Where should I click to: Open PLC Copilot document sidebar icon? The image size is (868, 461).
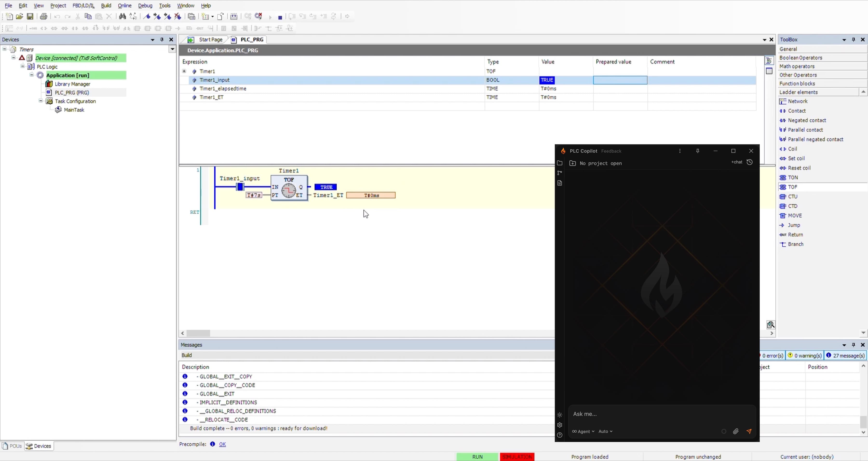(560, 183)
